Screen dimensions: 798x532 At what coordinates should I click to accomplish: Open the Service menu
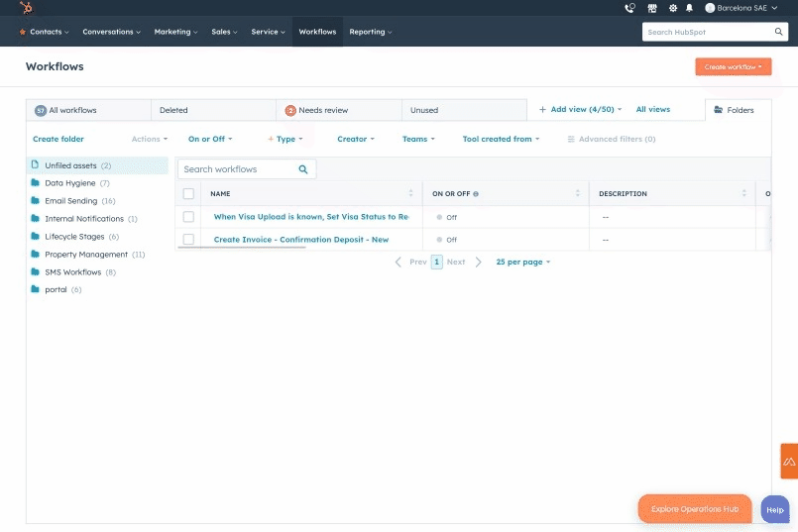coord(269,32)
